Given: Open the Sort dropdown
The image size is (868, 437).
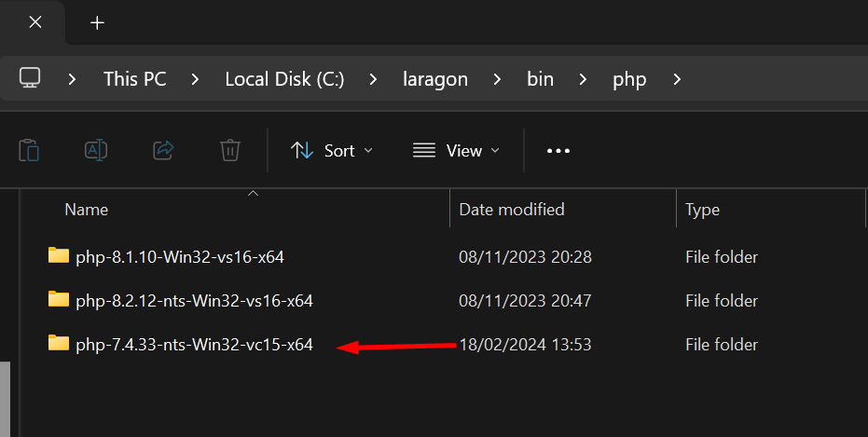Looking at the screenshot, I should [x=332, y=150].
